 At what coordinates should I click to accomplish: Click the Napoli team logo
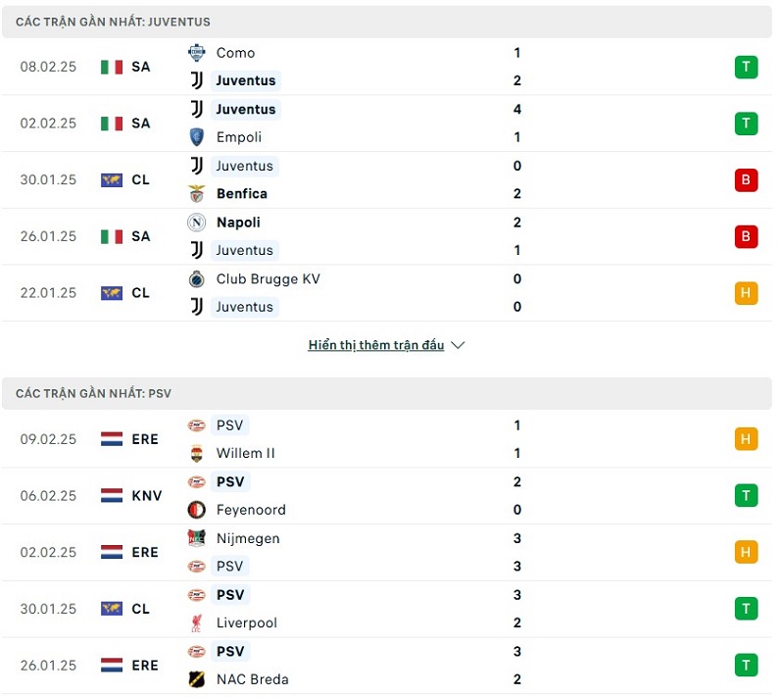pyautogui.click(x=196, y=223)
